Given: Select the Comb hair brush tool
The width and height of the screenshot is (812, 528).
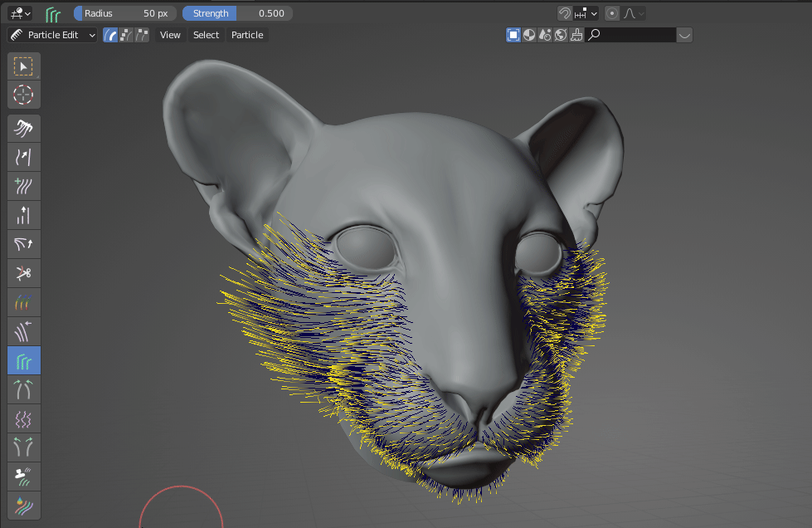Looking at the screenshot, I should coord(24,129).
